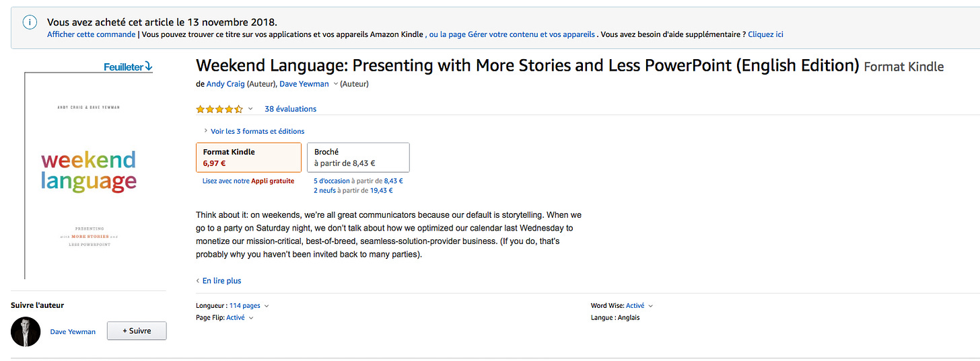Click Dave Yewman's author photo
The width and height of the screenshot is (980, 361).
click(x=26, y=331)
